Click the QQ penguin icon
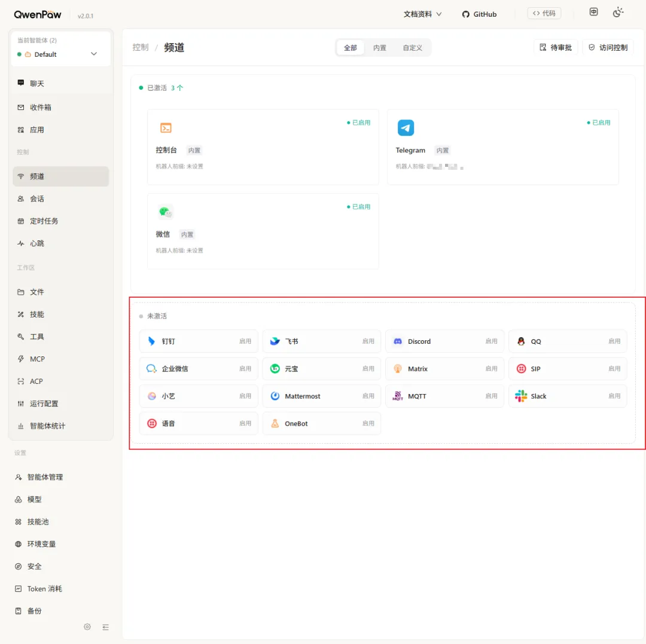Screen dimensions: 646x644 pyautogui.click(x=521, y=341)
